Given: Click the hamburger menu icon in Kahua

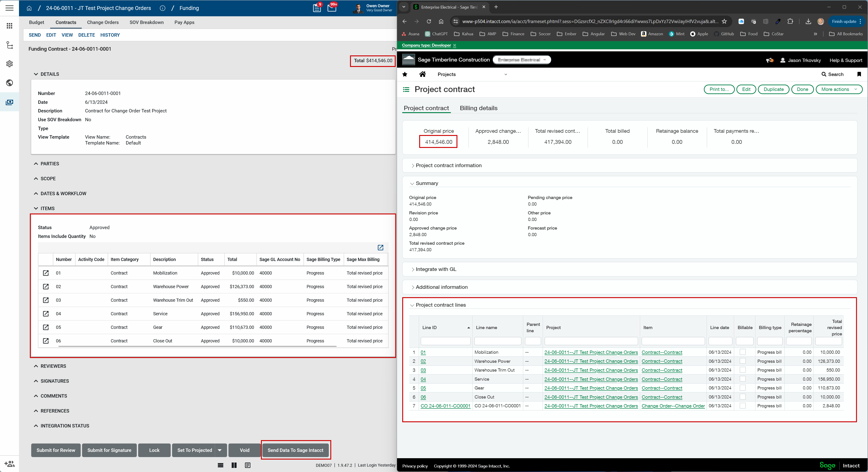Looking at the screenshot, I should pos(9,8).
